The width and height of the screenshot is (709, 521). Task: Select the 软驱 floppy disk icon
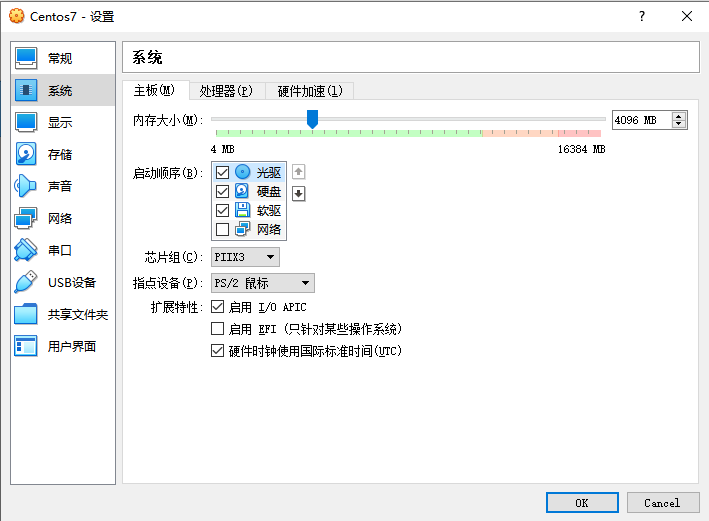pyautogui.click(x=242, y=210)
